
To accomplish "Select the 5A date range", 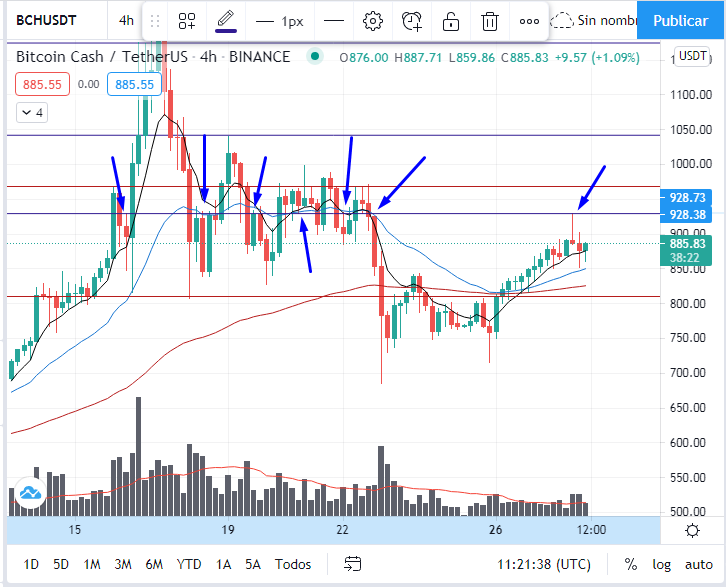I will 253,564.
